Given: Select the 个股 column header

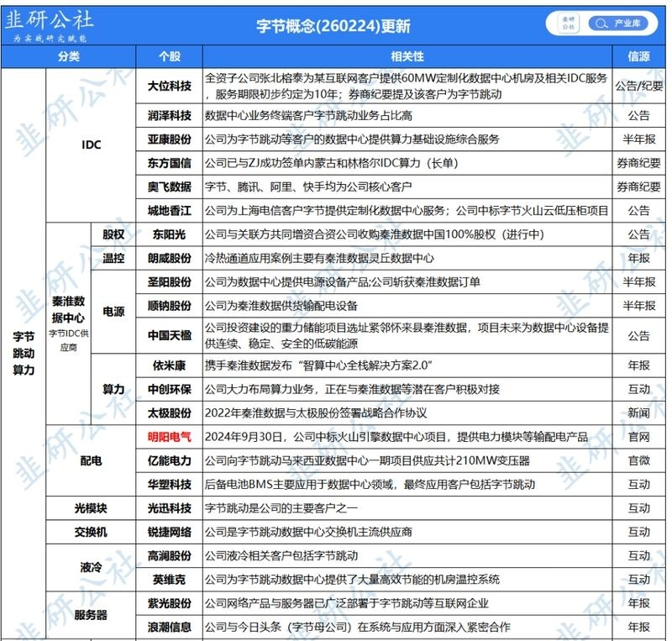Looking at the screenshot, I should [x=170, y=56].
